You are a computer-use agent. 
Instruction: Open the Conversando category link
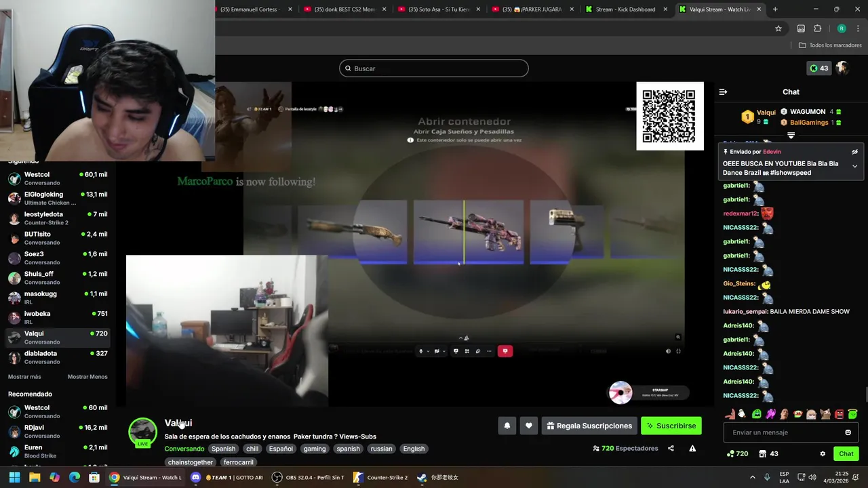(184, 449)
